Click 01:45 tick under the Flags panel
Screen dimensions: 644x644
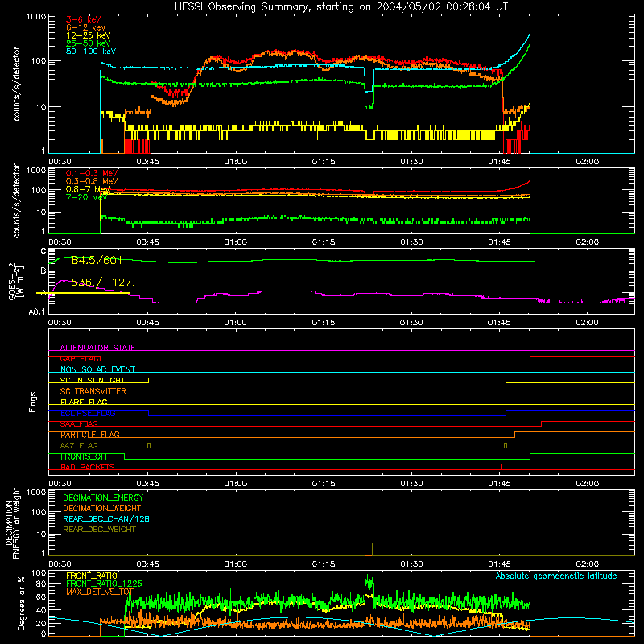499,484
